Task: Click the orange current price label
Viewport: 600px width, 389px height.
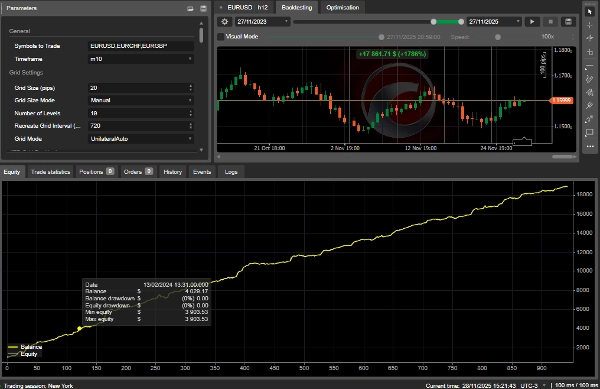Action: (x=562, y=100)
